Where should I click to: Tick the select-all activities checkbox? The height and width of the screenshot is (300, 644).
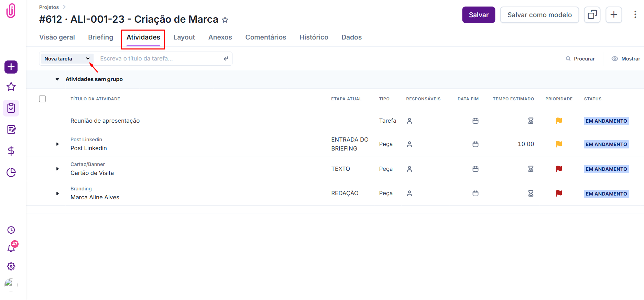(x=42, y=99)
